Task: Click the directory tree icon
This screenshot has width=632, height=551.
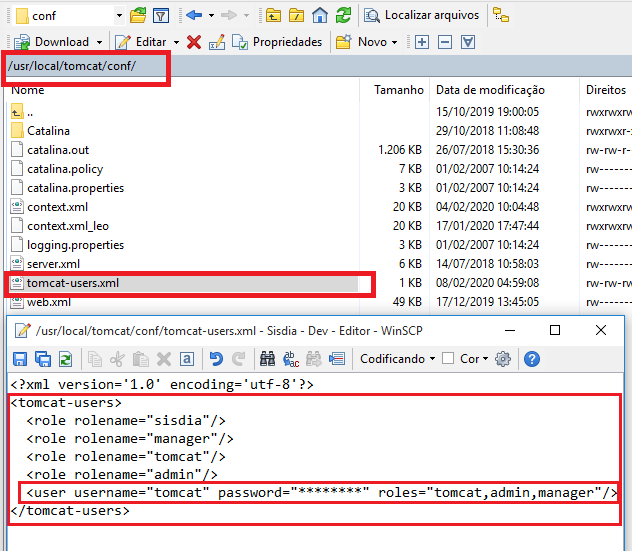Action: click(x=501, y=16)
